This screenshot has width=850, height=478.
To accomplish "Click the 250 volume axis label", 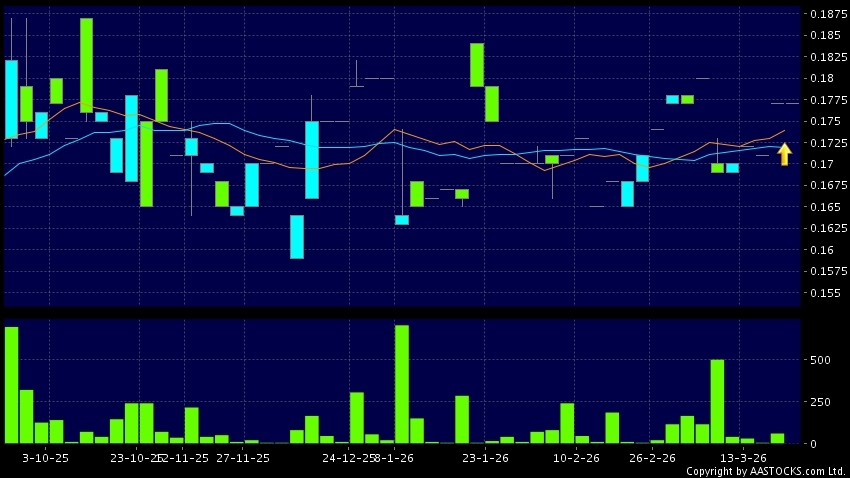I will click(x=819, y=402).
